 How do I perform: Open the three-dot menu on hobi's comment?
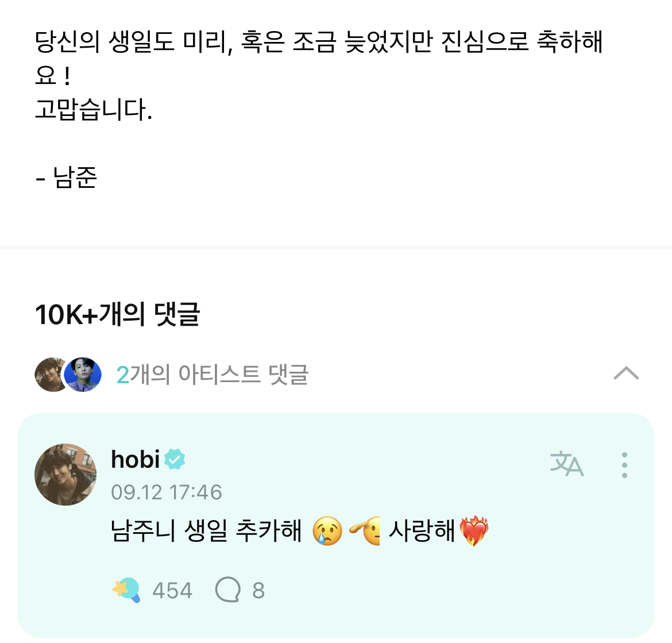(x=624, y=465)
